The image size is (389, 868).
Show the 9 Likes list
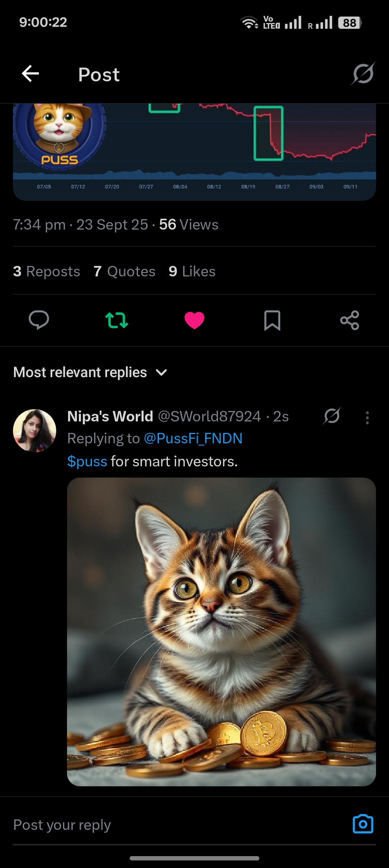(192, 271)
